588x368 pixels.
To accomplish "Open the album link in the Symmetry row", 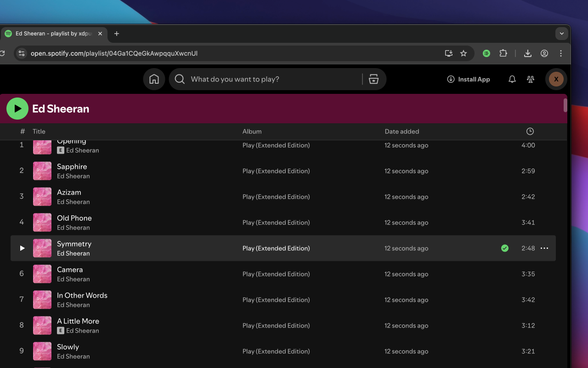I will pyautogui.click(x=276, y=248).
